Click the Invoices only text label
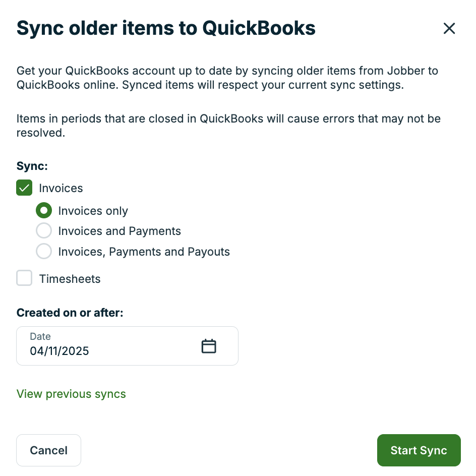The width and height of the screenshot is (476, 476). [x=93, y=211]
